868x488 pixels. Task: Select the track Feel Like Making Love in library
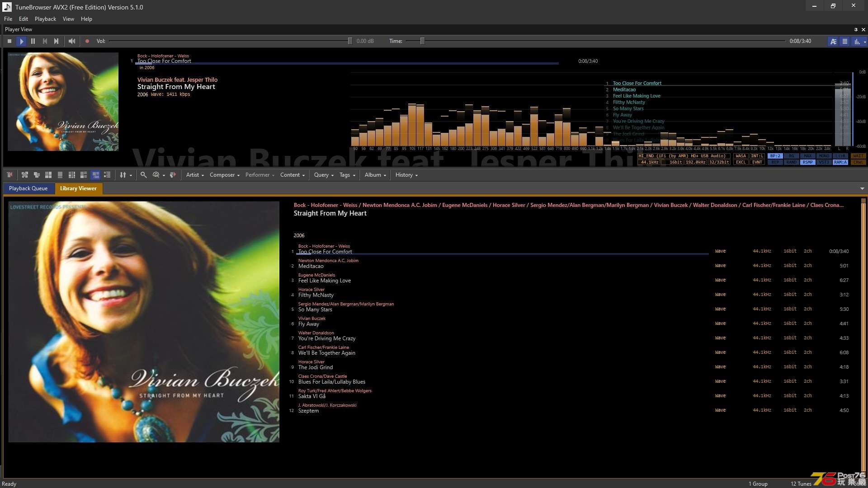click(x=324, y=281)
